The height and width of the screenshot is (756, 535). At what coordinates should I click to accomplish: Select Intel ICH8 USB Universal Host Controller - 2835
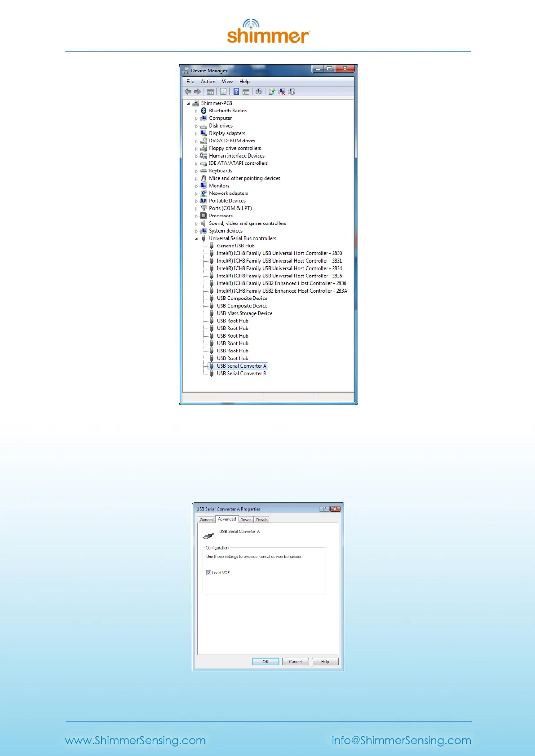click(x=279, y=276)
